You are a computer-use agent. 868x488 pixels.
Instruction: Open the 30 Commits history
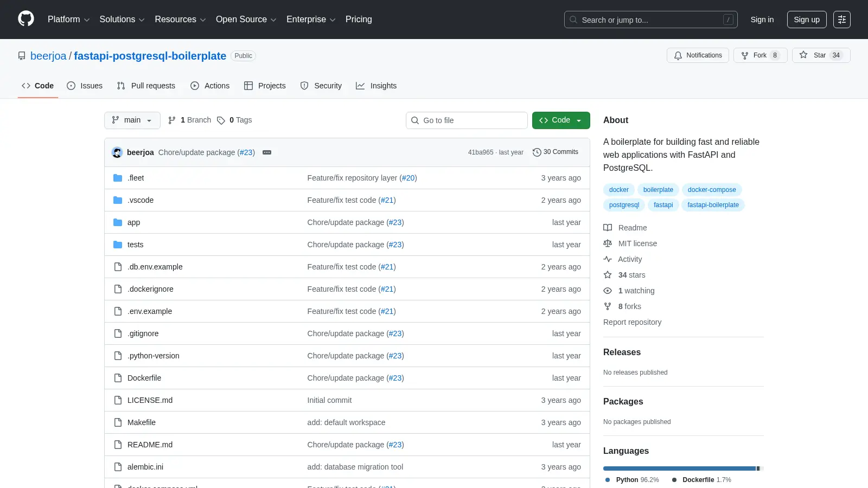(556, 152)
